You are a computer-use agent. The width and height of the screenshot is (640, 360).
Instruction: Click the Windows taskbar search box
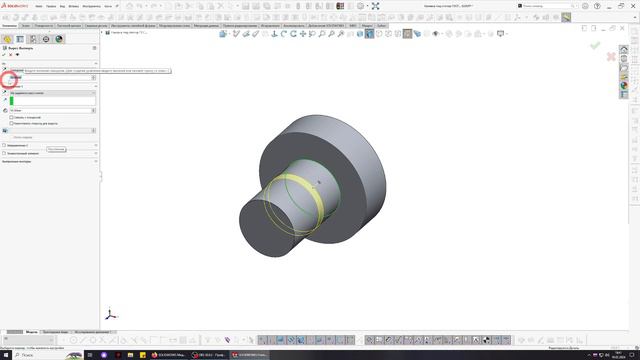pos(47,355)
